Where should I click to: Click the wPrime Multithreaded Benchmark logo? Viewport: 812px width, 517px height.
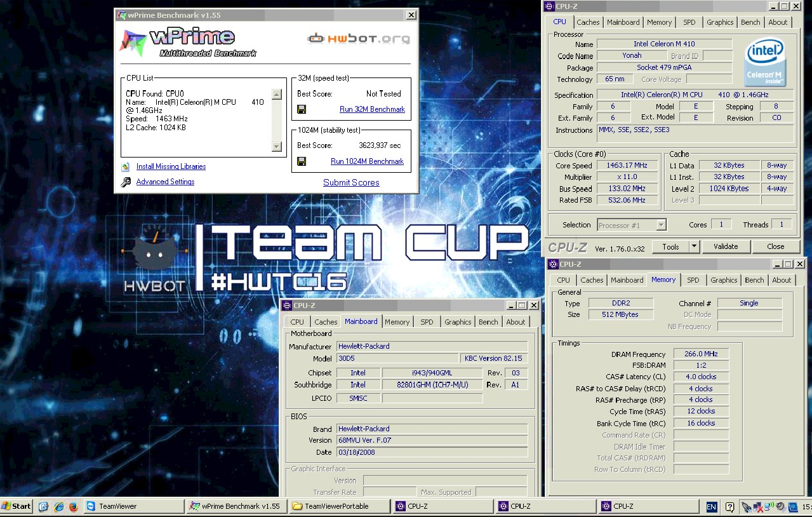click(x=187, y=42)
